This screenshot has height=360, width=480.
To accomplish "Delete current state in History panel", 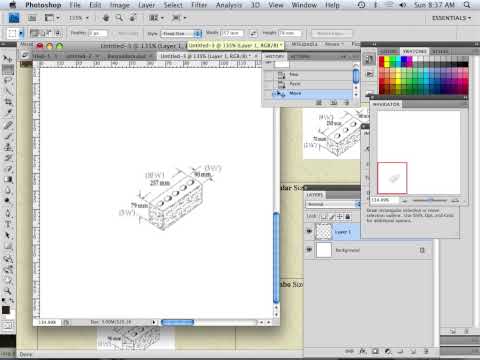I will tap(347, 103).
